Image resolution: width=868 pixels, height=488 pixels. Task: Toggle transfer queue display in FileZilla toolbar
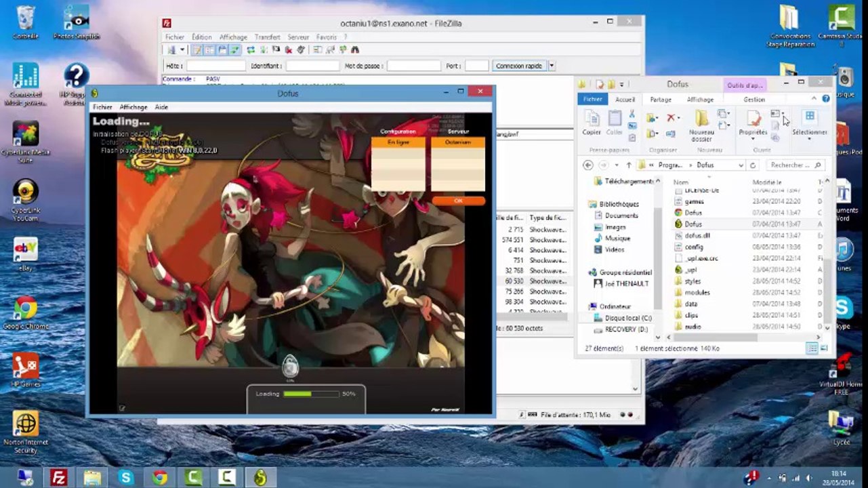(x=234, y=49)
